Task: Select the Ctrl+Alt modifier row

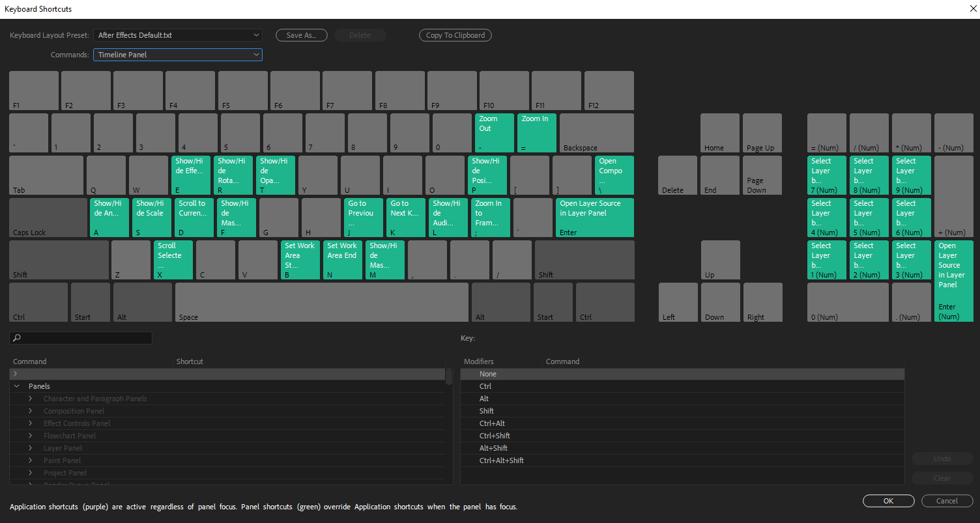Action: tap(682, 423)
